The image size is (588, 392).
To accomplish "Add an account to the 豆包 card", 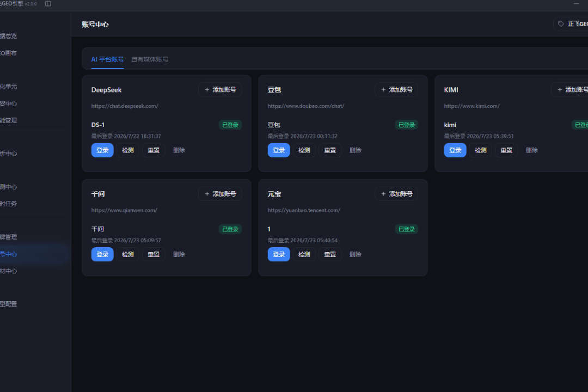I will click(x=396, y=90).
